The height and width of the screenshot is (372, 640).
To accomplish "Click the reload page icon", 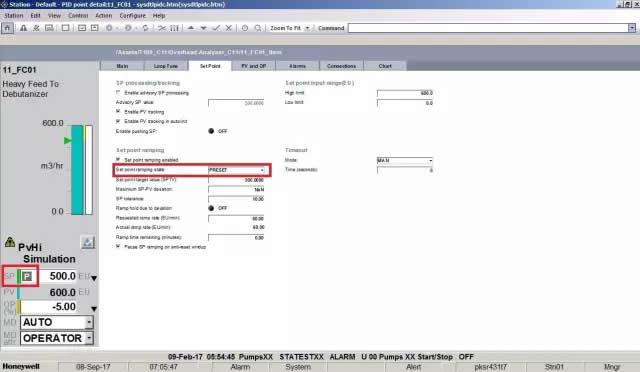I will [x=145, y=28].
